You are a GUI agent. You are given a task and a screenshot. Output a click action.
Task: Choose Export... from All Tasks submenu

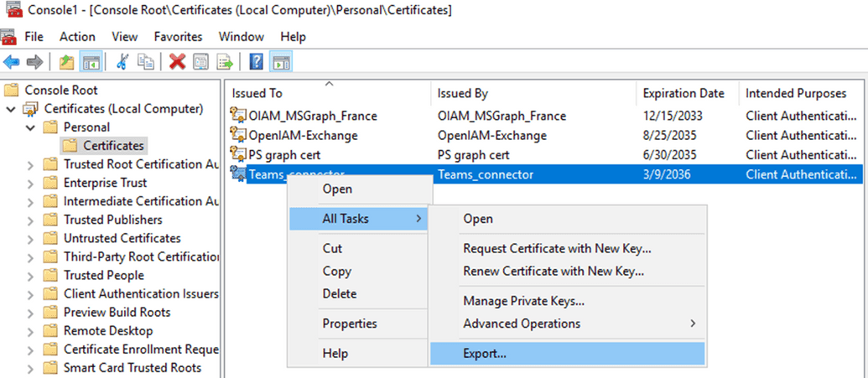point(485,354)
